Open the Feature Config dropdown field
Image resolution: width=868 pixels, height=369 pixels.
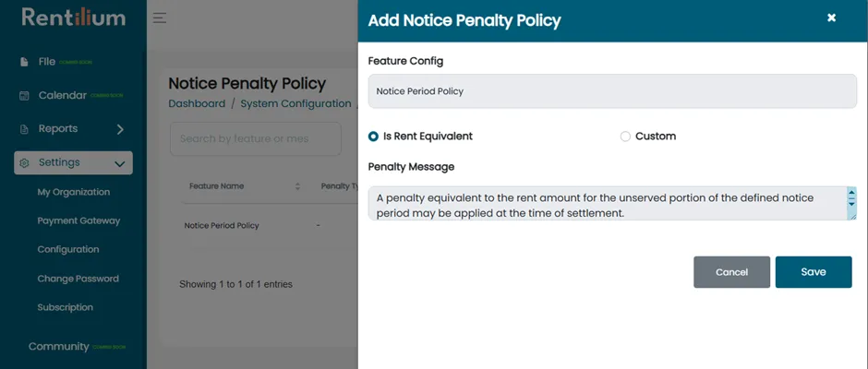(612, 91)
